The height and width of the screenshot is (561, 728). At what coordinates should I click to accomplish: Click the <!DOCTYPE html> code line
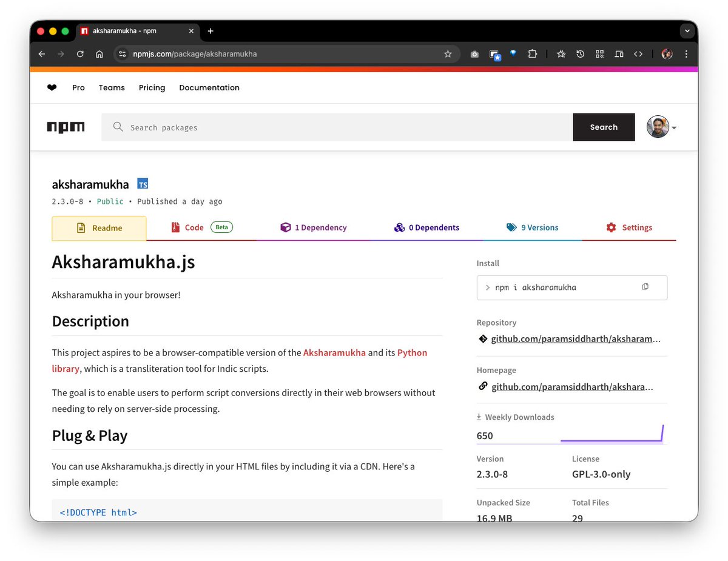[98, 512]
